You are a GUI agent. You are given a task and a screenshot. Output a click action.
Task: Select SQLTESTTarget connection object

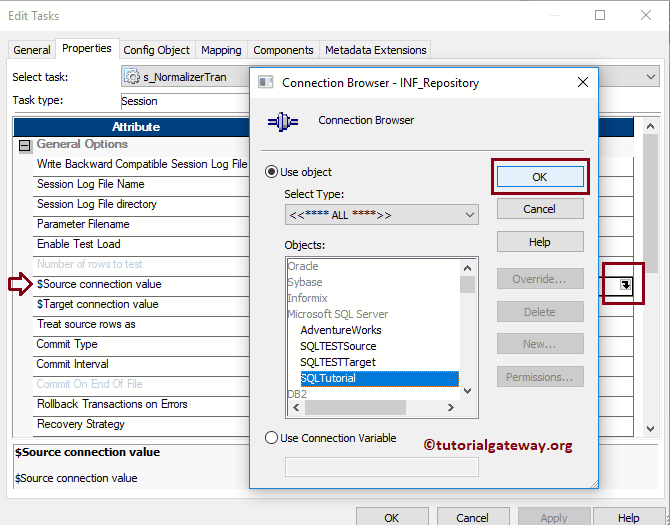point(338,362)
